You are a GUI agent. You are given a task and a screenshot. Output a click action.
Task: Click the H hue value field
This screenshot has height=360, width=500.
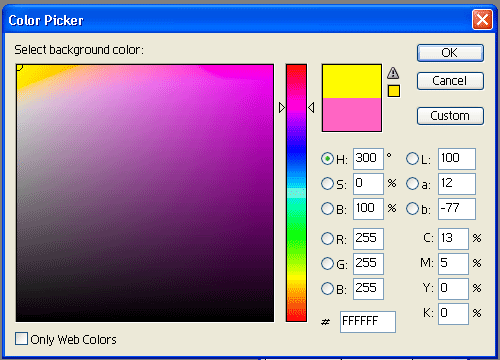tap(368, 159)
